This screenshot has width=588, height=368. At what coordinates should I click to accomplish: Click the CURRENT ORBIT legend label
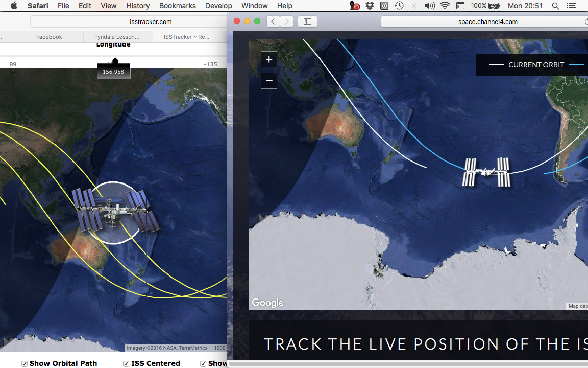click(536, 65)
